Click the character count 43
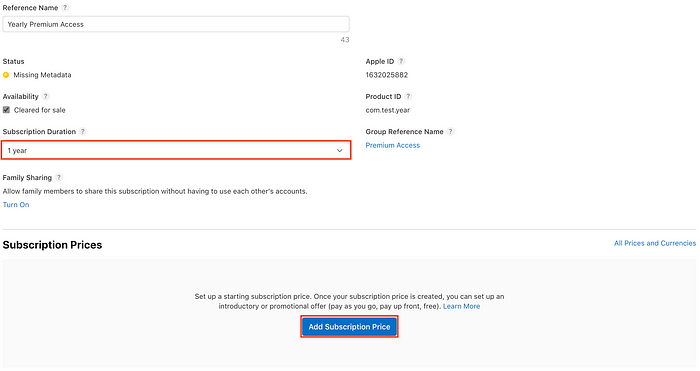This screenshot has height=371, width=700. coord(345,40)
